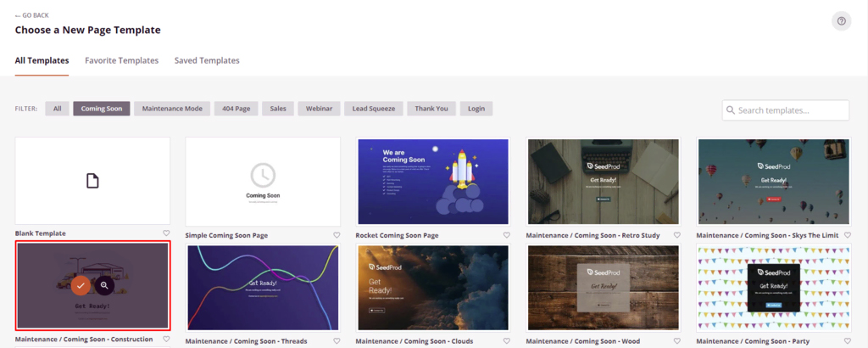868x348 pixels.
Task: Choose Construction template with orange checkmark
Action: (81, 285)
